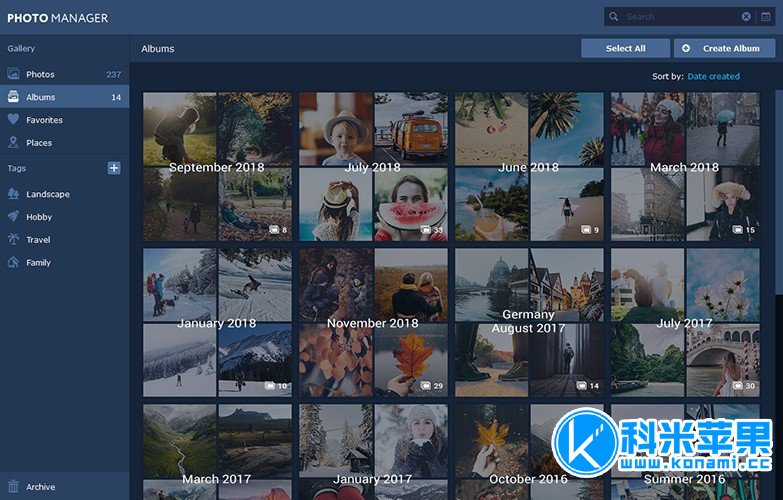The image size is (783, 500).
Task: Click the Select All button
Action: click(625, 48)
